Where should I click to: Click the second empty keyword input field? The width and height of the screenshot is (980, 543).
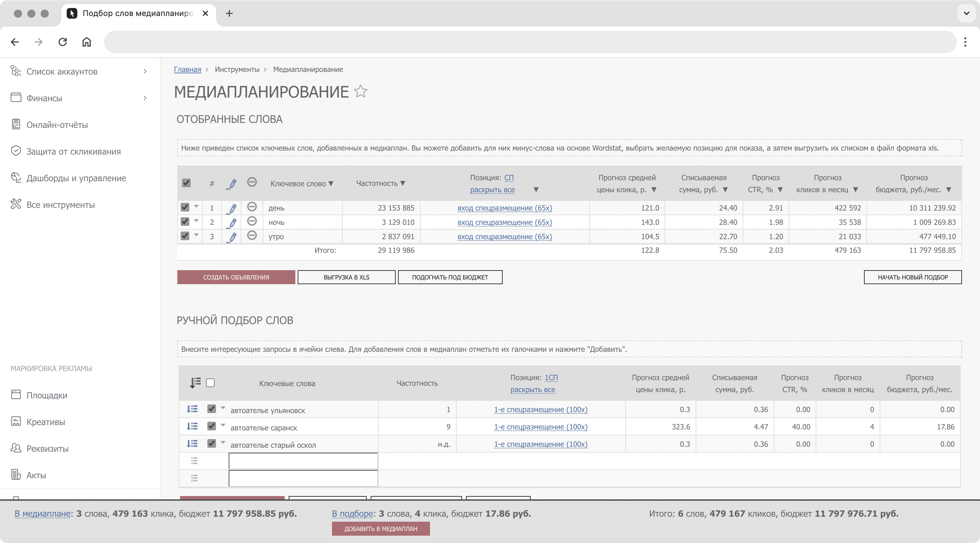tap(303, 478)
